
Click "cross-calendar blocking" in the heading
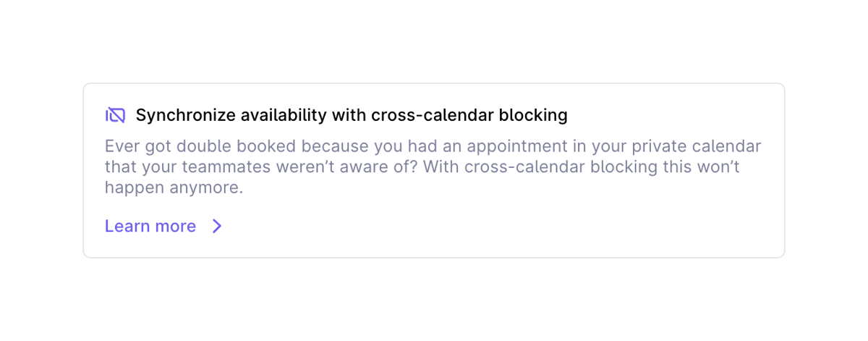469,115
